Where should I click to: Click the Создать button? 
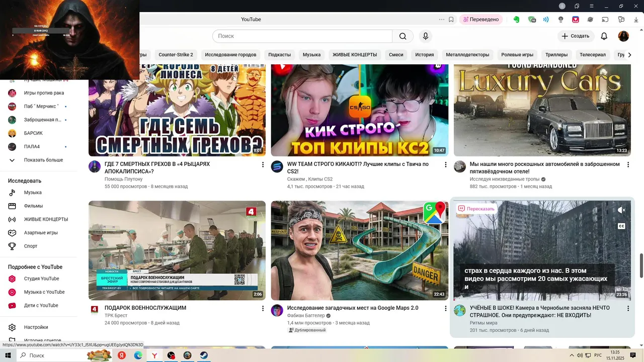576,36
